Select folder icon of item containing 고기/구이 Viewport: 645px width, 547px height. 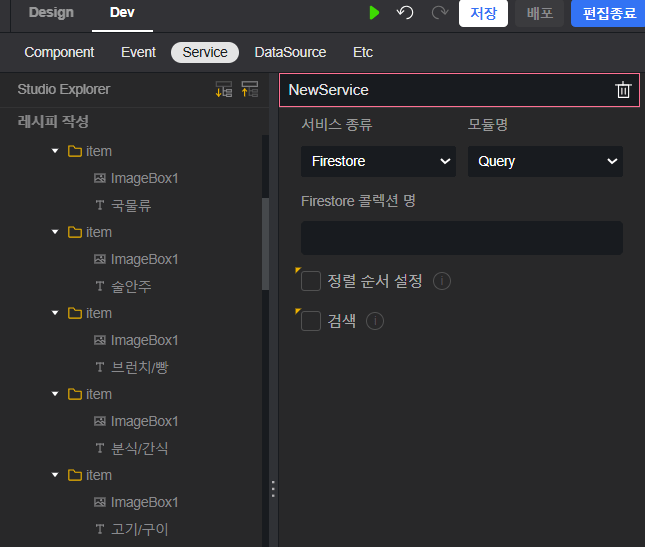[74, 475]
